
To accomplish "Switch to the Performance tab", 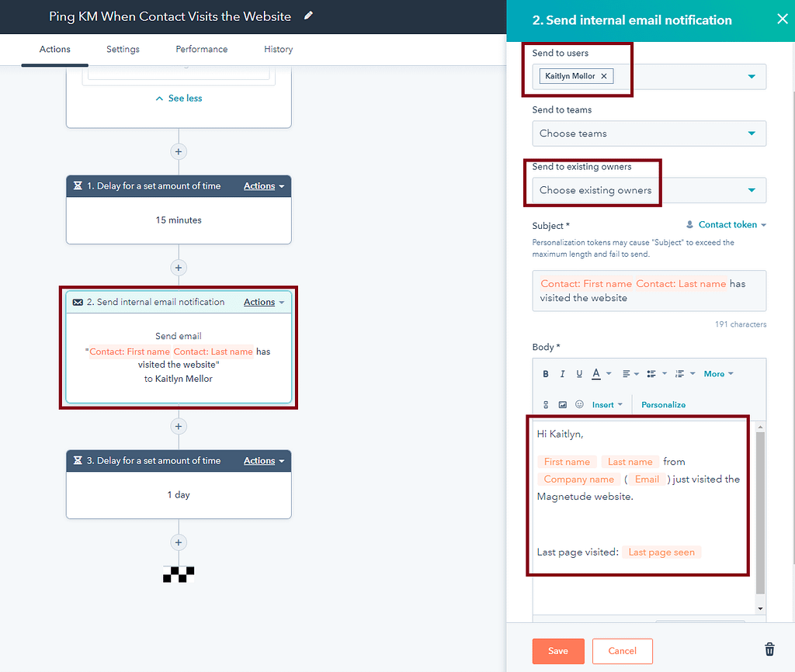I will (201, 49).
